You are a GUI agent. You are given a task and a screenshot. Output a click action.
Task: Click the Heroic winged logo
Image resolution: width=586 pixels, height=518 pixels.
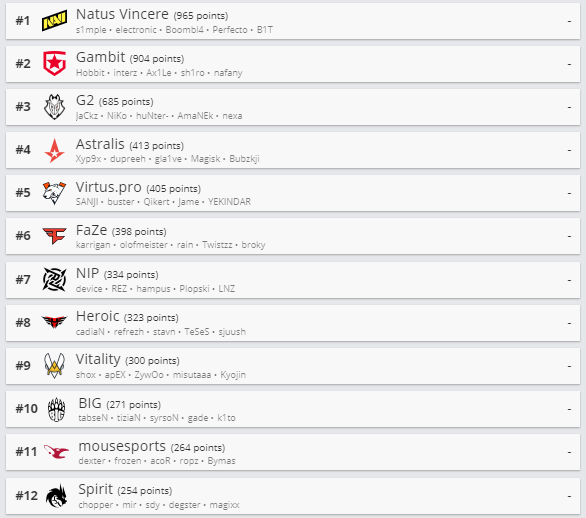(x=55, y=322)
